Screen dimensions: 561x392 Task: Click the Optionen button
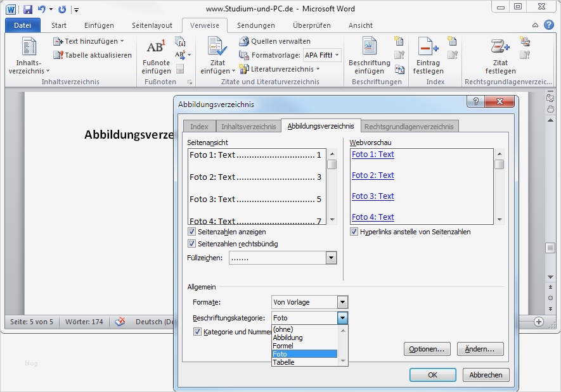coord(427,349)
